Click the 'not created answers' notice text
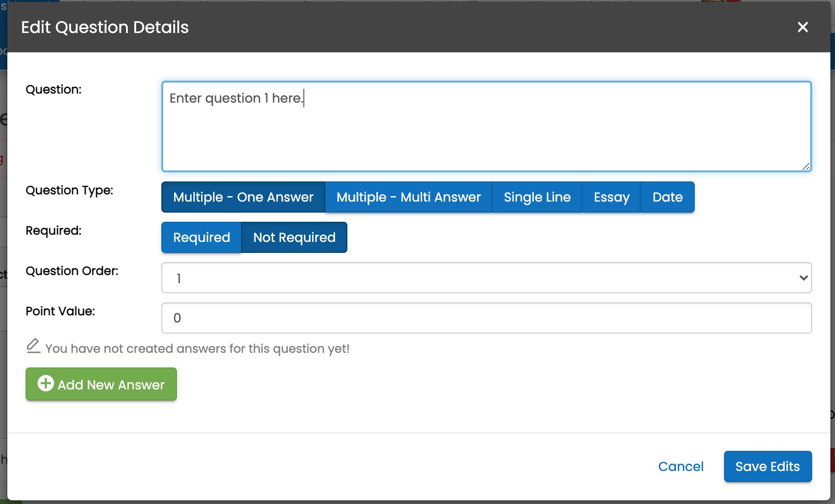Image resolution: width=835 pixels, height=504 pixels. (197, 349)
